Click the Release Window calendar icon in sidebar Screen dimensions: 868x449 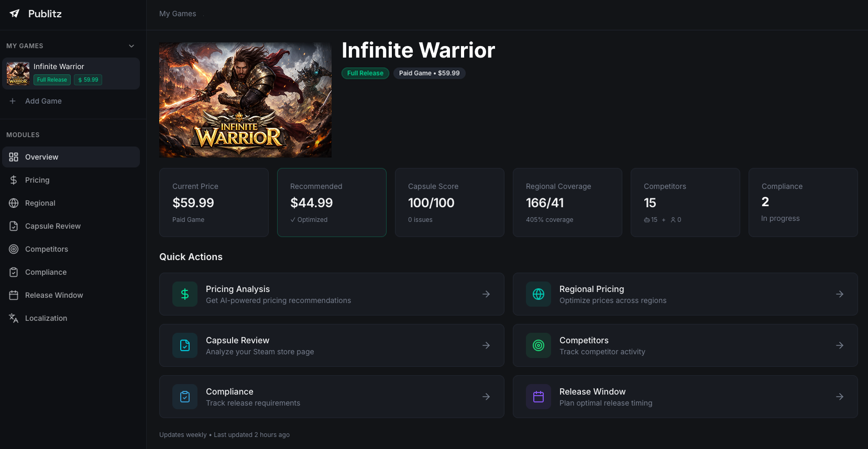14,295
